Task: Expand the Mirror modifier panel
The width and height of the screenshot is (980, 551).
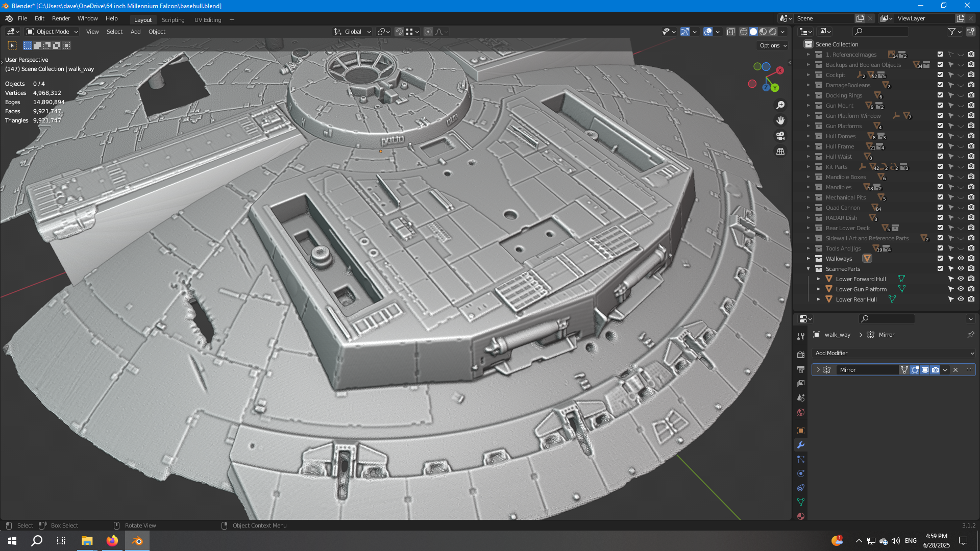Action: coord(818,370)
